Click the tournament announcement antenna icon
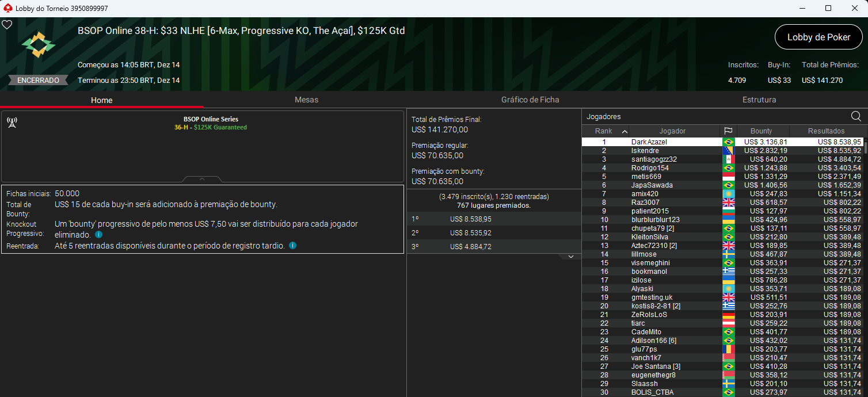 [x=12, y=122]
